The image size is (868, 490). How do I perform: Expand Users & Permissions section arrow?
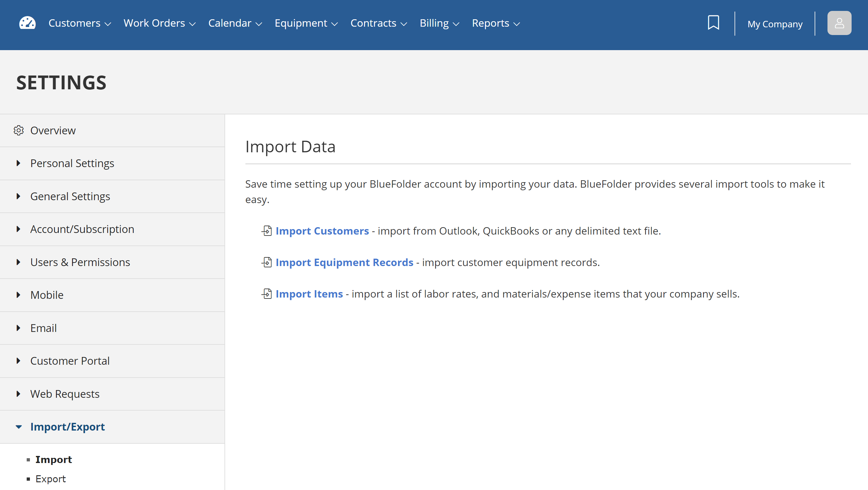(18, 262)
